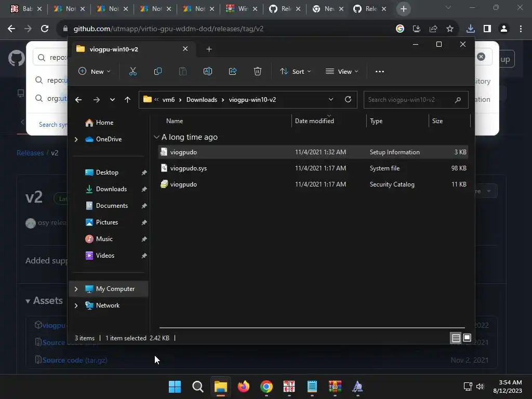532x399 pixels.
Task: Add a new File Explorer tab
Action: point(209,49)
